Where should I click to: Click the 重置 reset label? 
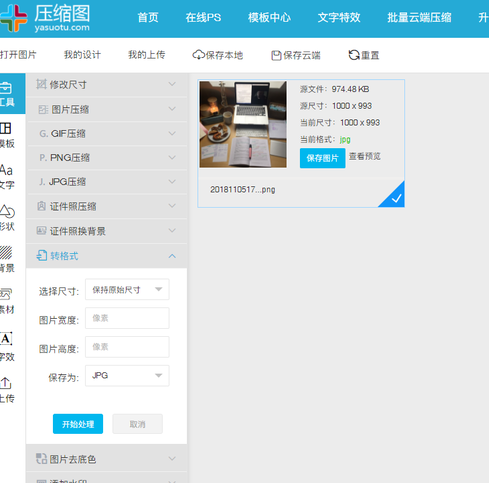pos(370,55)
